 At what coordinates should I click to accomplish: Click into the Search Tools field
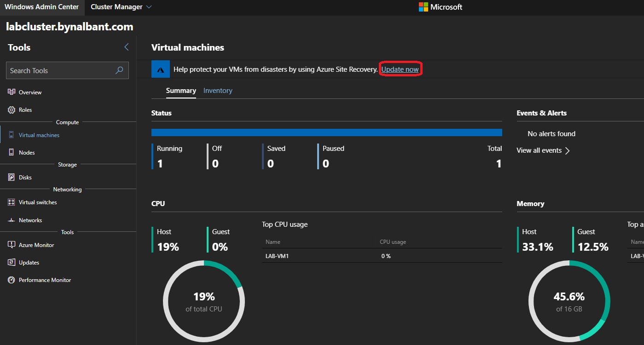67,70
